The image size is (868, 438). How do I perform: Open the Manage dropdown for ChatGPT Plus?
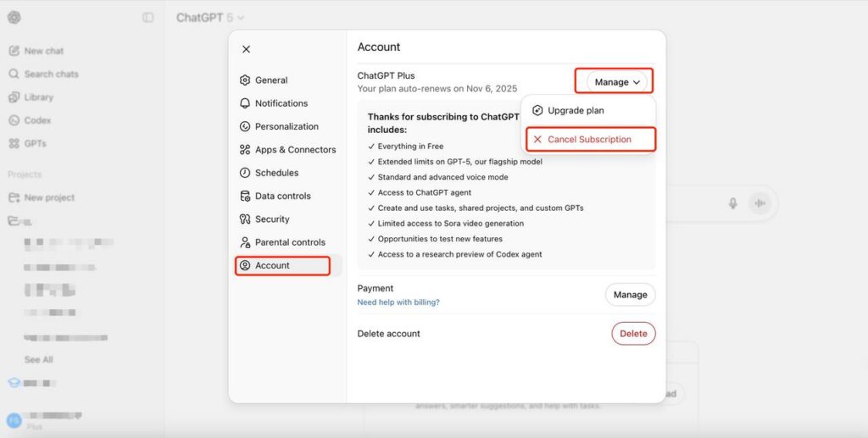[x=616, y=82]
